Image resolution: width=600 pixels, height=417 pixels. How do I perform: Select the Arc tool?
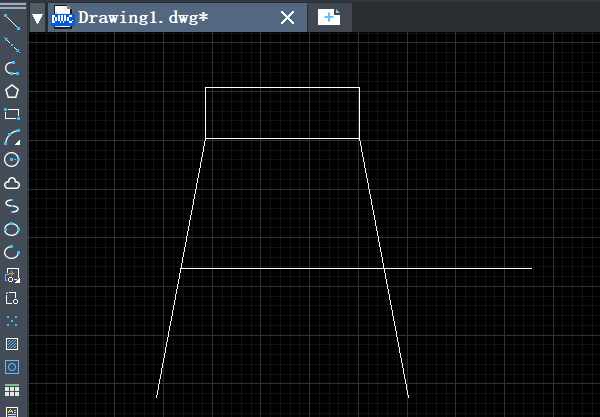tap(12, 137)
